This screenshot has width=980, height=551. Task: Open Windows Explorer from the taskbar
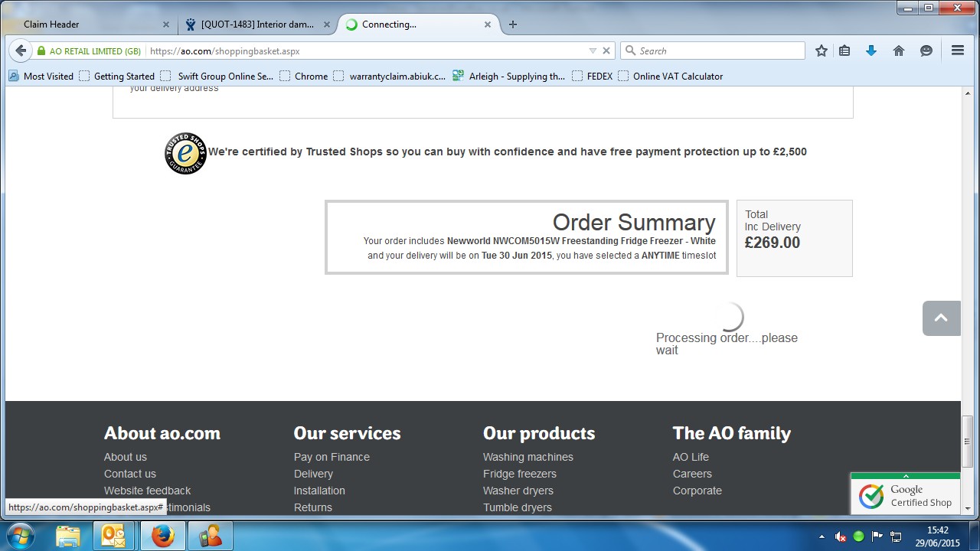coord(68,536)
